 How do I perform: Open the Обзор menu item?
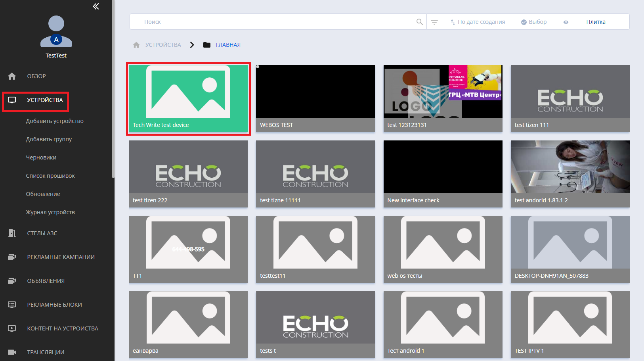[36, 76]
